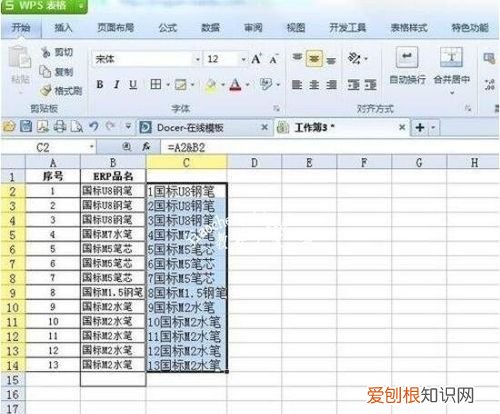Align text to top

(x=297, y=58)
